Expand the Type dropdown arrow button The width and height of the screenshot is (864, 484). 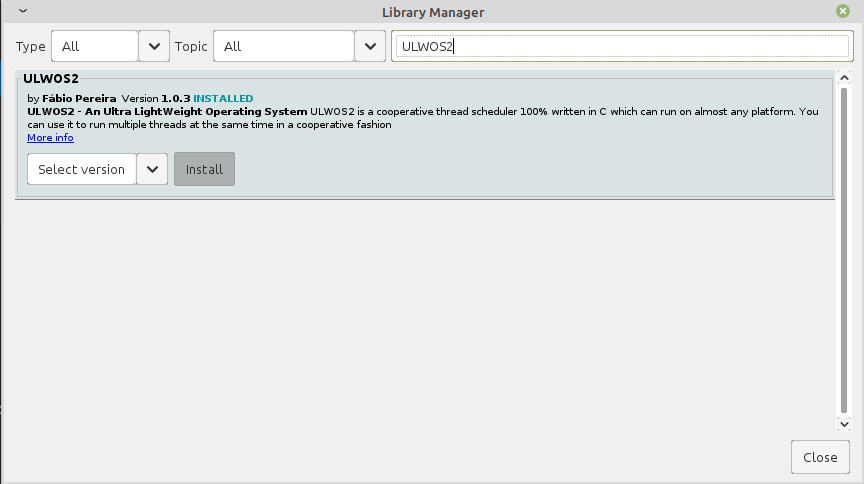(153, 46)
